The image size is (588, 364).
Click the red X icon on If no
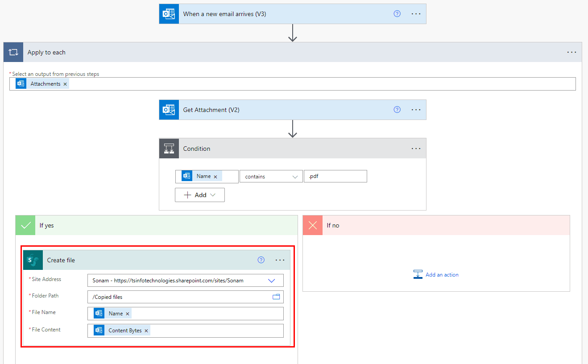coord(312,225)
